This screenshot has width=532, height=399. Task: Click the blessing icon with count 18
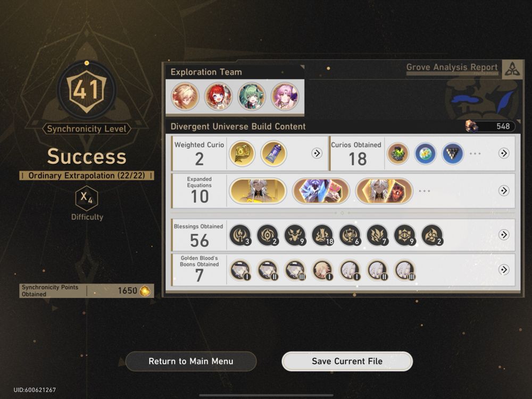pos(323,235)
